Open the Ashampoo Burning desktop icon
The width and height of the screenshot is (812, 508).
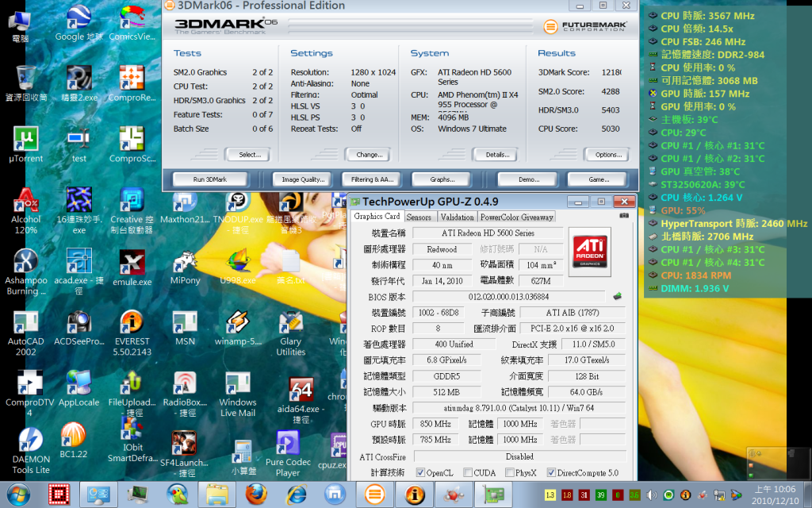click(25, 271)
